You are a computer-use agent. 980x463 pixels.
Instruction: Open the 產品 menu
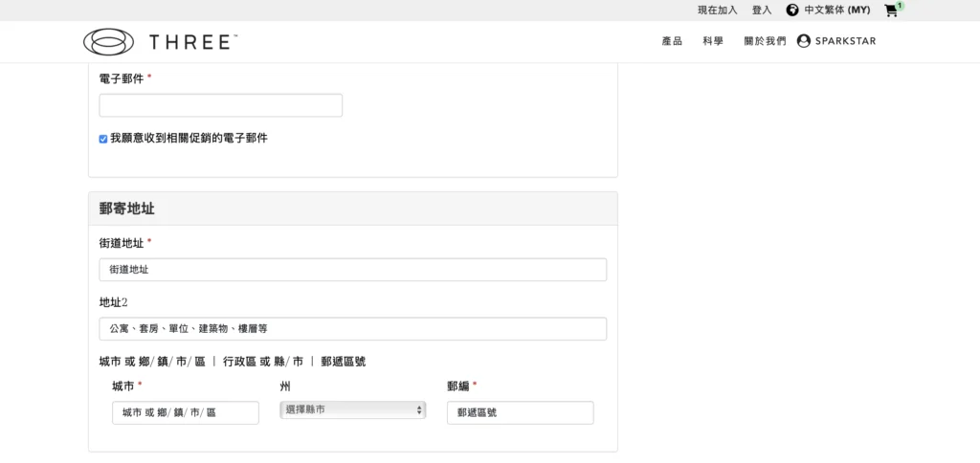point(672,41)
